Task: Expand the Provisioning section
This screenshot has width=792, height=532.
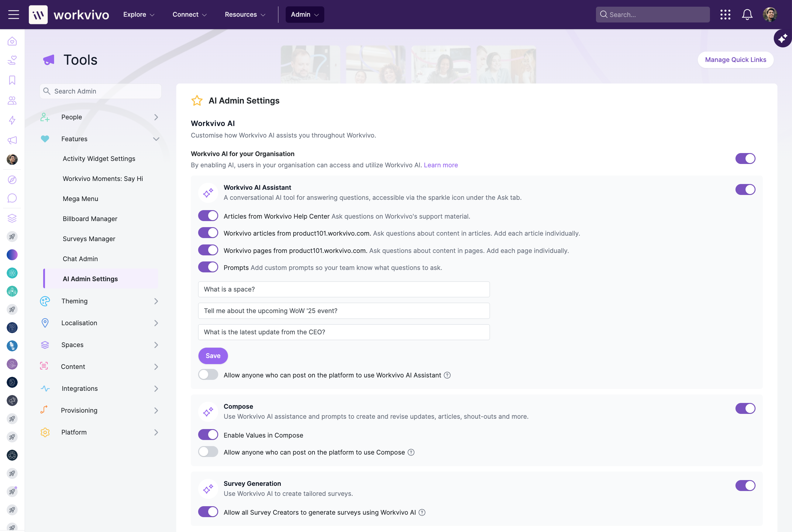Action: [x=99, y=411]
